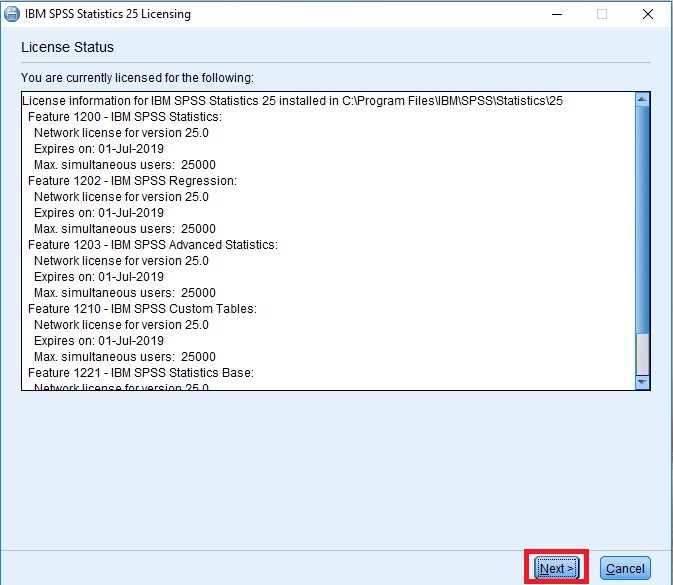Select the Feature 1202 IBM SPSS Regression line
Image resolution: width=673 pixels, height=585 pixels.
click(x=131, y=181)
